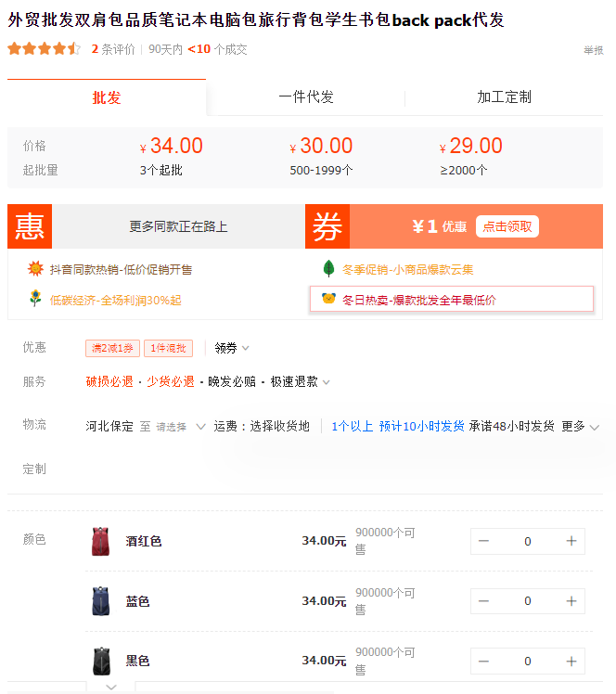The image size is (616, 694).
Task: Increase quantity for 蓝色
Action: [x=571, y=601]
